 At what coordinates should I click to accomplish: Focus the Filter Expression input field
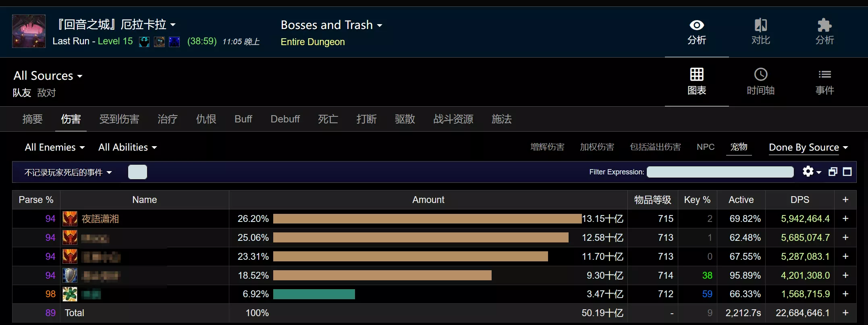720,172
